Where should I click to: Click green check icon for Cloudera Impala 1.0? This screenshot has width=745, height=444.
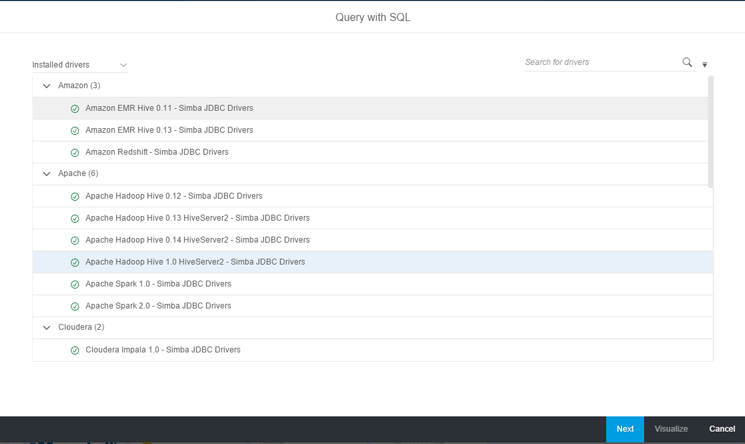(x=75, y=351)
